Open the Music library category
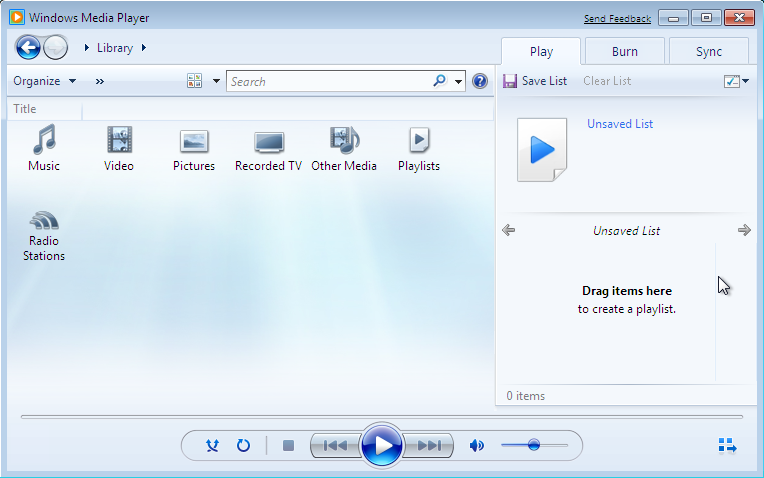This screenshot has height=478, width=764. 44,148
